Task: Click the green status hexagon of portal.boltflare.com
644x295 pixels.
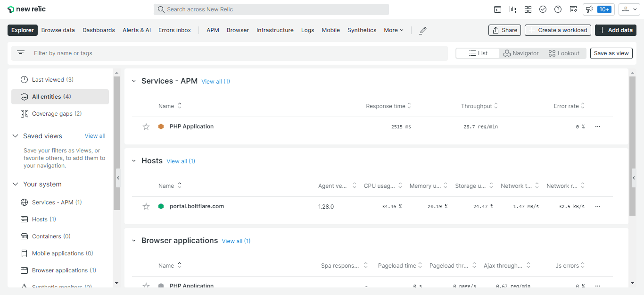Action: tap(161, 206)
